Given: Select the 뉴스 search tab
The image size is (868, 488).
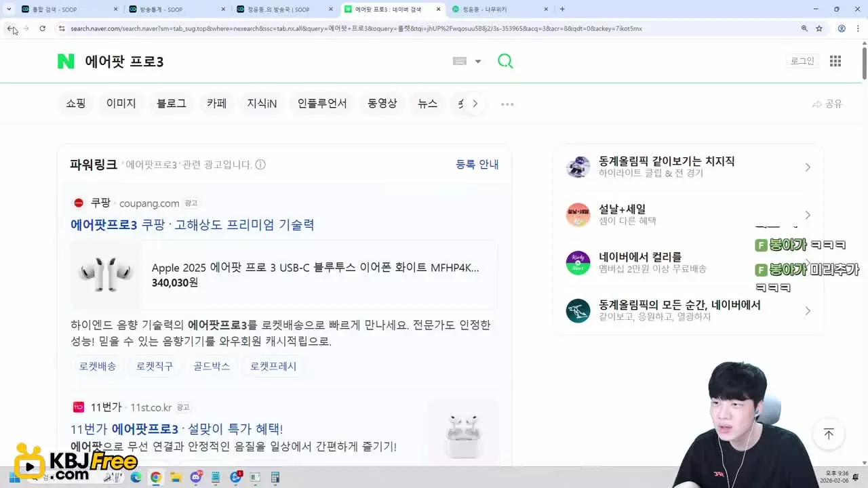Looking at the screenshot, I should (x=428, y=104).
